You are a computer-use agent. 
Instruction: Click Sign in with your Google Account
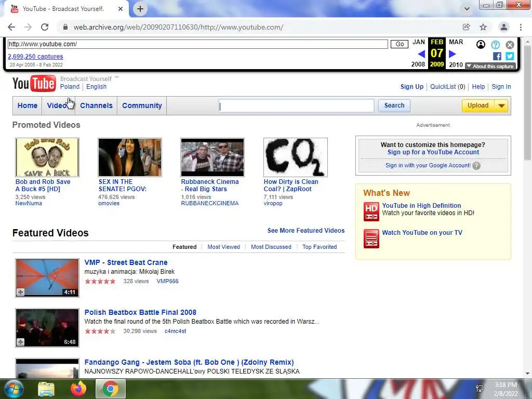[x=428, y=165]
